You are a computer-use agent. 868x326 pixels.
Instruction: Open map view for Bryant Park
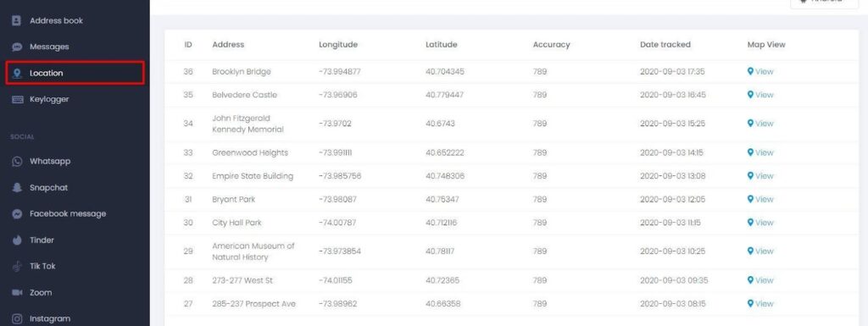(x=760, y=199)
